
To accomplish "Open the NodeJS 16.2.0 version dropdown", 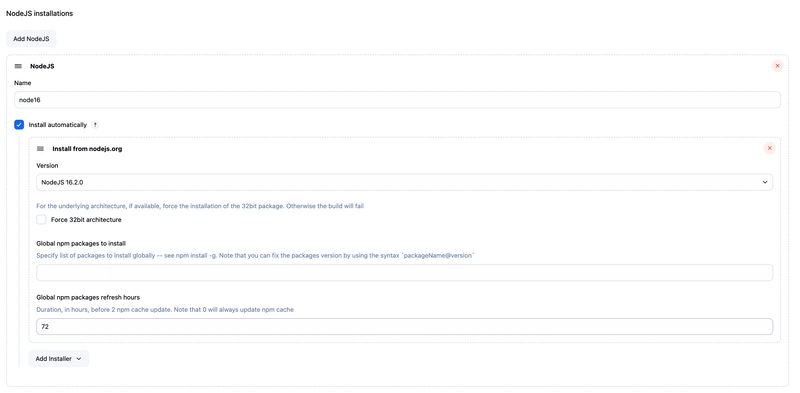I will pos(405,182).
